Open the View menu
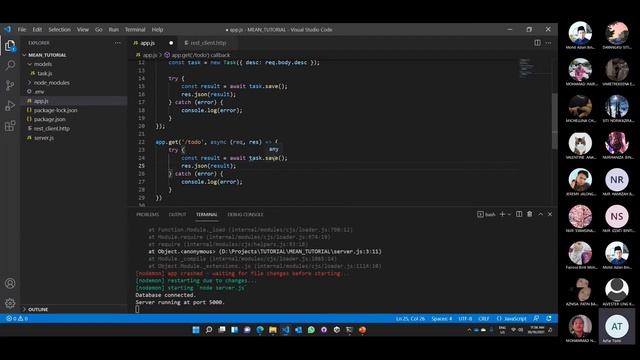 (83, 30)
